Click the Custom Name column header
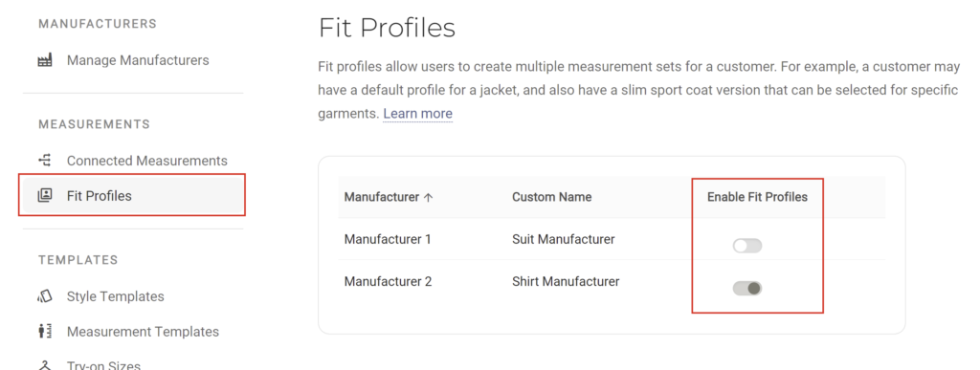 (x=552, y=197)
